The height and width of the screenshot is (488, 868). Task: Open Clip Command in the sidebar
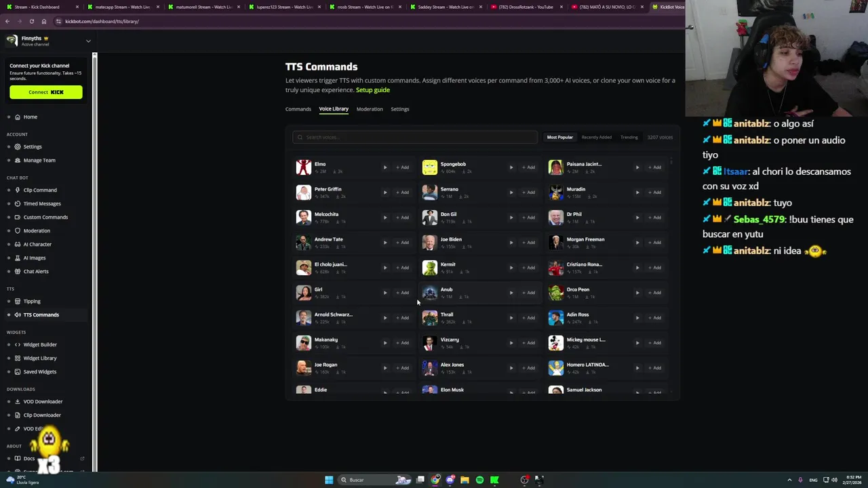[x=40, y=190]
